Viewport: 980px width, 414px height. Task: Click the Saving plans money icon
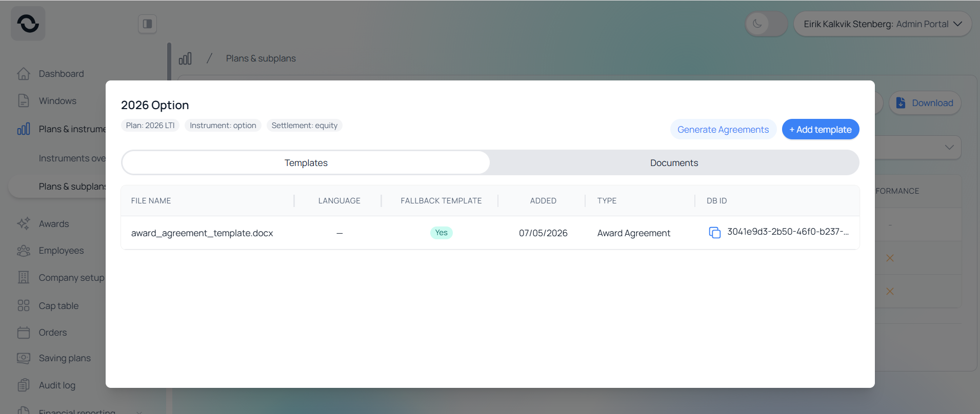(x=24, y=358)
